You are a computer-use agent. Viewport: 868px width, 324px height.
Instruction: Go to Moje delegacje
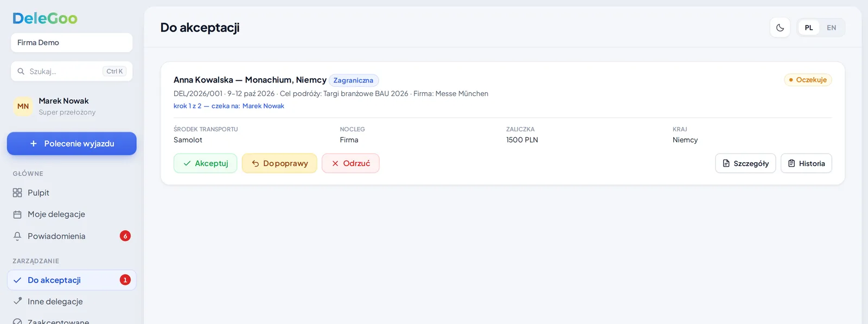tap(72, 214)
